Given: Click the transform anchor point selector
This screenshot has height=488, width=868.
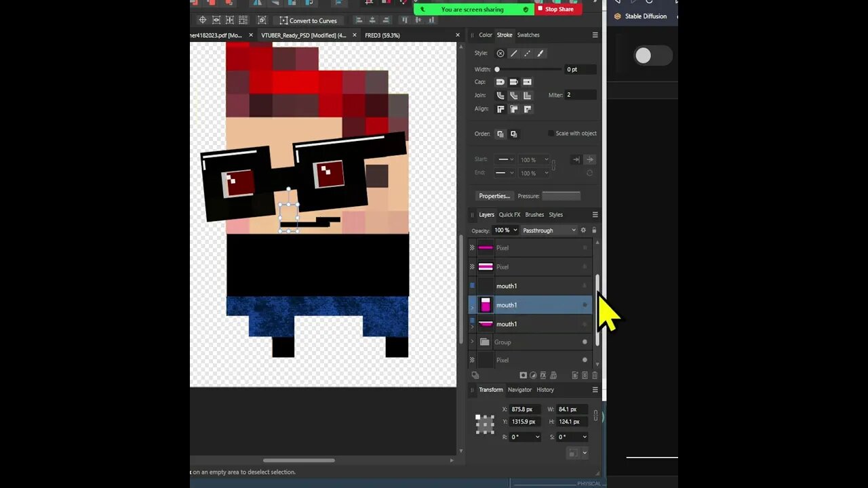Looking at the screenshot, I should (485, 424).
